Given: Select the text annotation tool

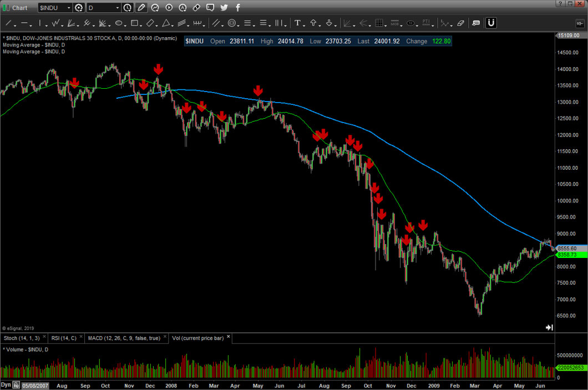Looking at the screenshot, I should point(297,23).
